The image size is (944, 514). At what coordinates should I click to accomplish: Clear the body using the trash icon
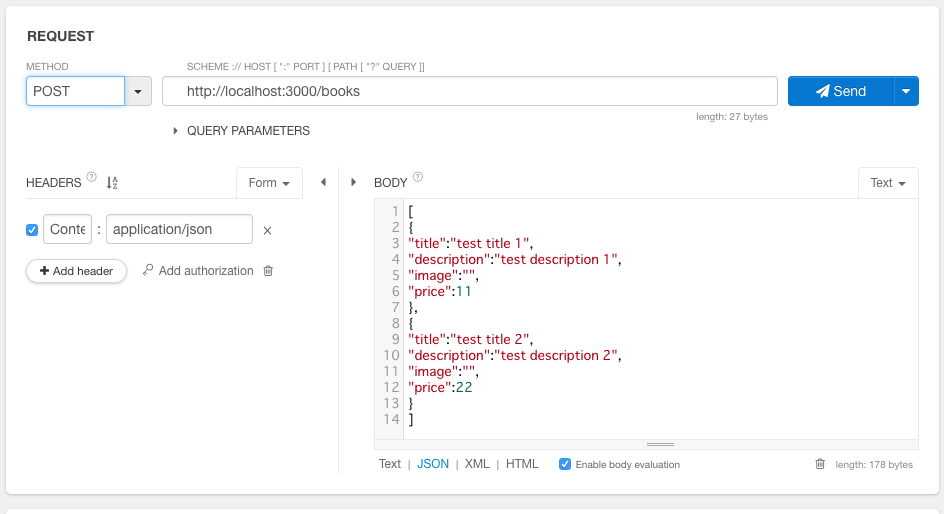coord(820,464)
